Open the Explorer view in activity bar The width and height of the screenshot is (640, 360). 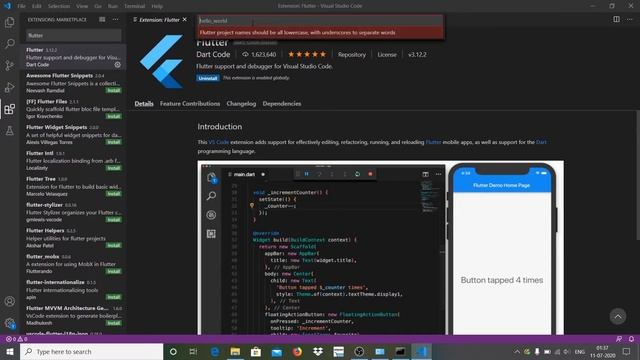tap(9, 22)
